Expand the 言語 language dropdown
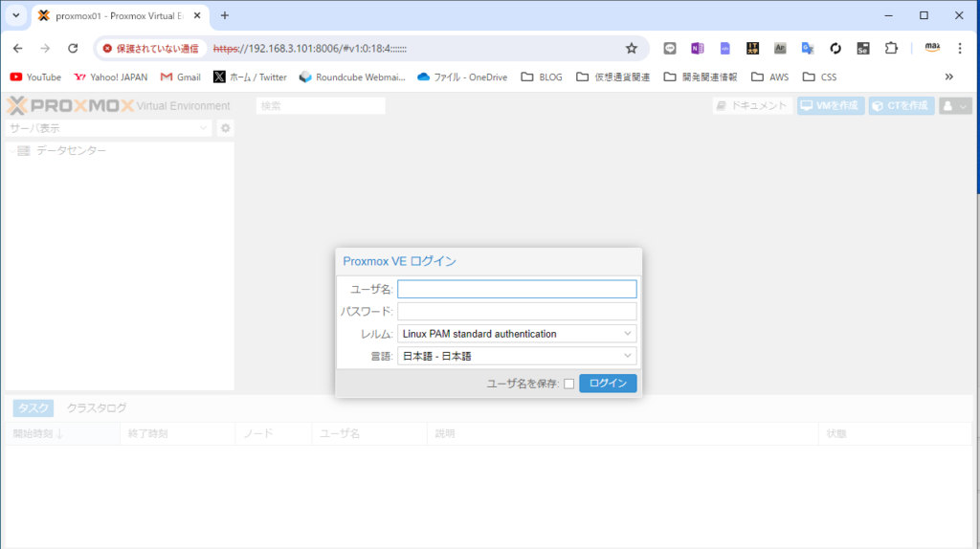Screen dimensions: 980x549 517,356
